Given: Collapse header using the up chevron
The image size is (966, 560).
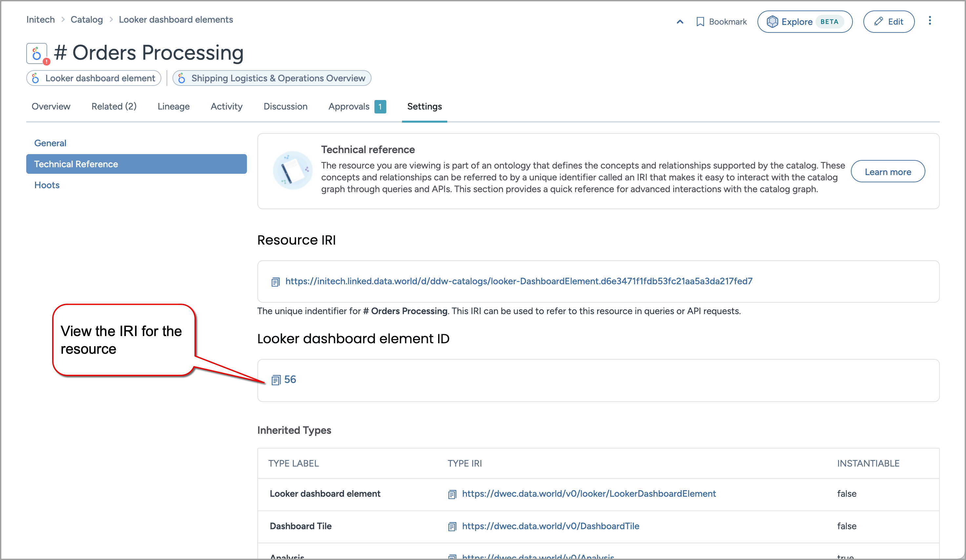Looking at the screenshot, I should (680, 22).
